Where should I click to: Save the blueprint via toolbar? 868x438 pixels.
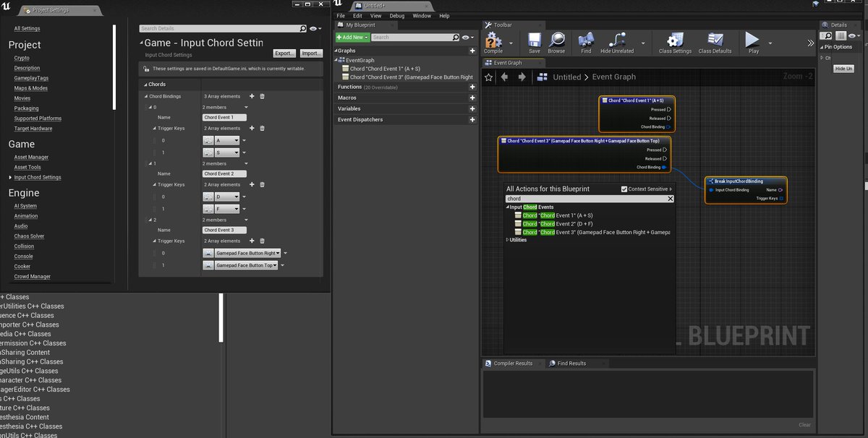tap(534, 42)
